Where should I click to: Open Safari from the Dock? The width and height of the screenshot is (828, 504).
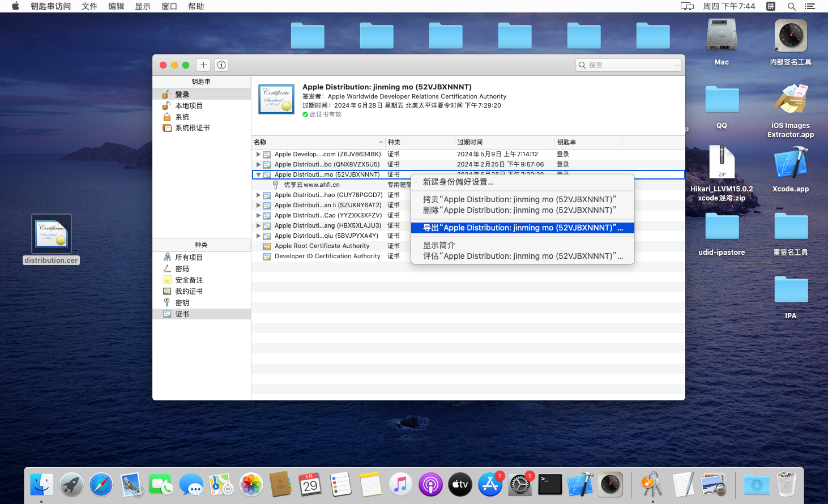click(101, 485)
